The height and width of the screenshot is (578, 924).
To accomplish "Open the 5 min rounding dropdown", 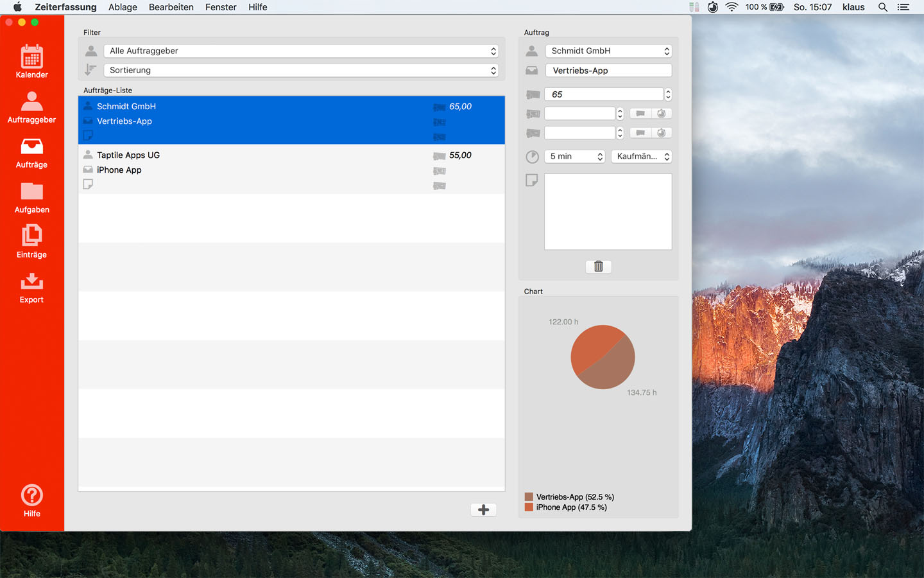I will [575, 157].
